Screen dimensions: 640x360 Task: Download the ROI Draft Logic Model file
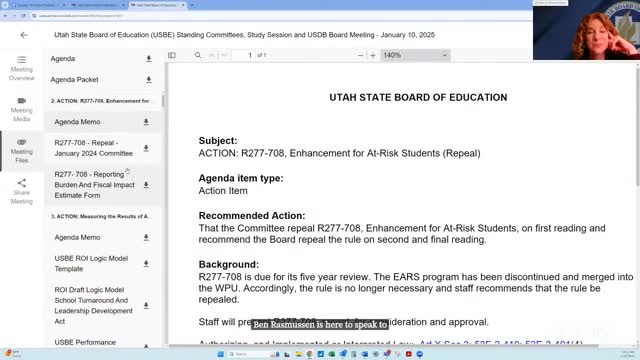(x=146, y=306)
